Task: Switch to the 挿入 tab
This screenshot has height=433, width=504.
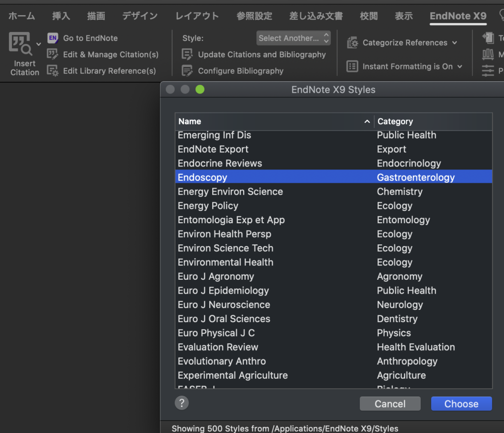Action: [x=61, y=16]
